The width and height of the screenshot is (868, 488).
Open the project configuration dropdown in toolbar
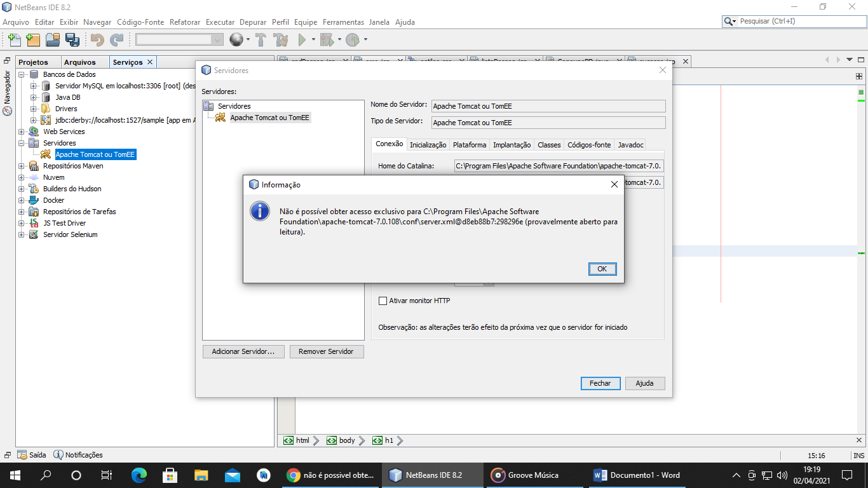pos(179,39)
